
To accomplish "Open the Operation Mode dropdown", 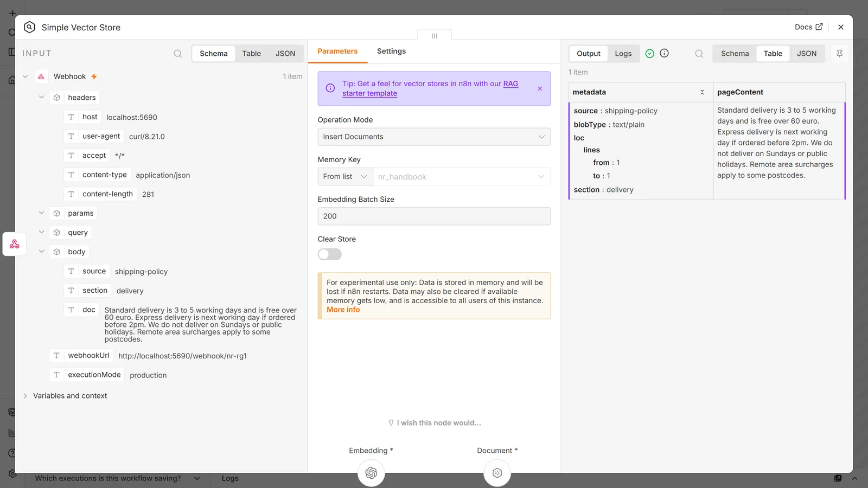I will pos(434,137).
